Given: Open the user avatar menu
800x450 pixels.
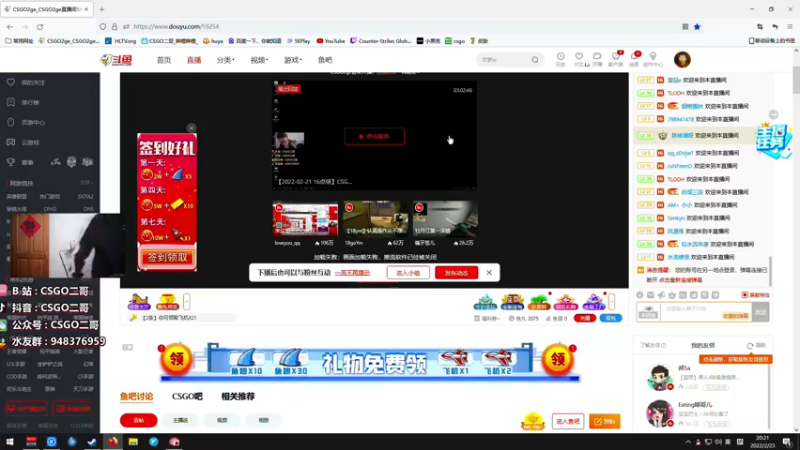Looking at the screenshot, I should point(682,59).
